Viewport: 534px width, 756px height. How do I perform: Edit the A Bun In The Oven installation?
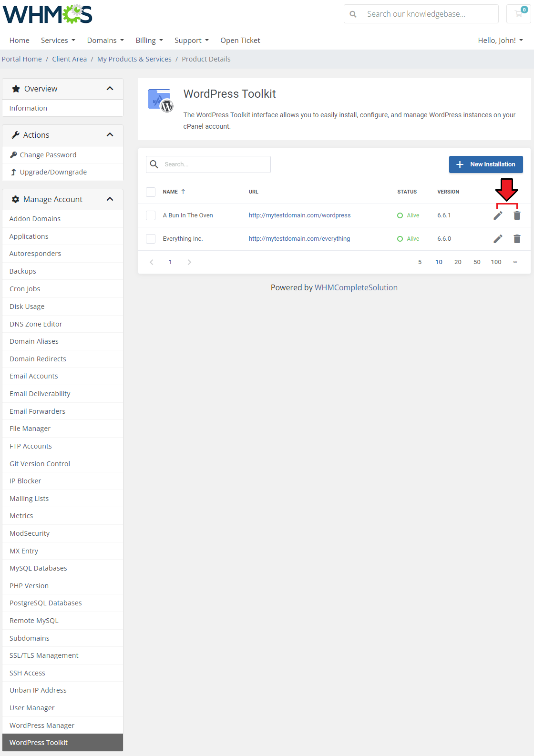point(498,215)
